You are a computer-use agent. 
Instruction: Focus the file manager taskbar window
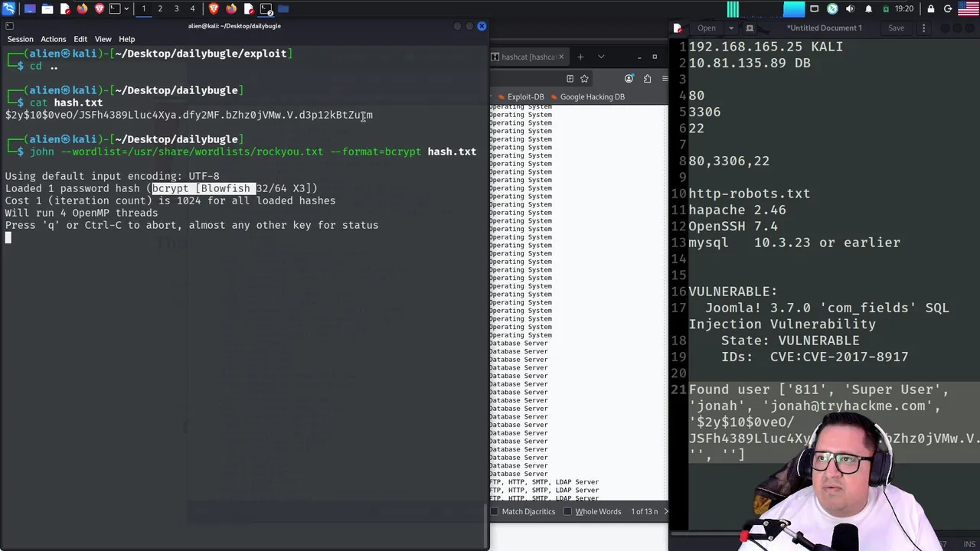point(283,9)
